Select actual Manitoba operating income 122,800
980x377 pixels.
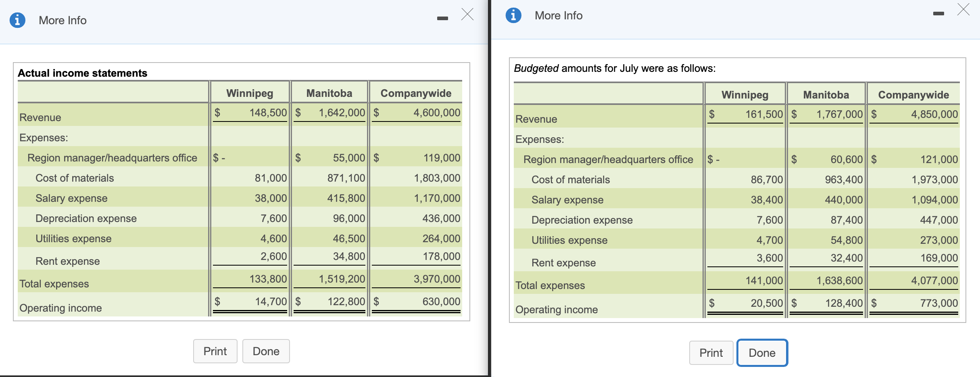point(346,302)
